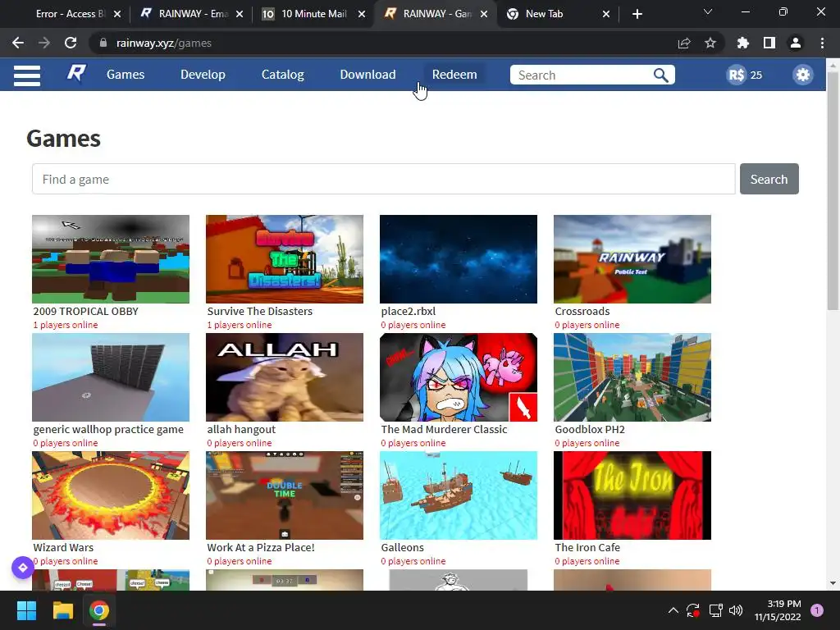Open the network icon in system tray
The image size is (840, 630).
coord(715,610)
